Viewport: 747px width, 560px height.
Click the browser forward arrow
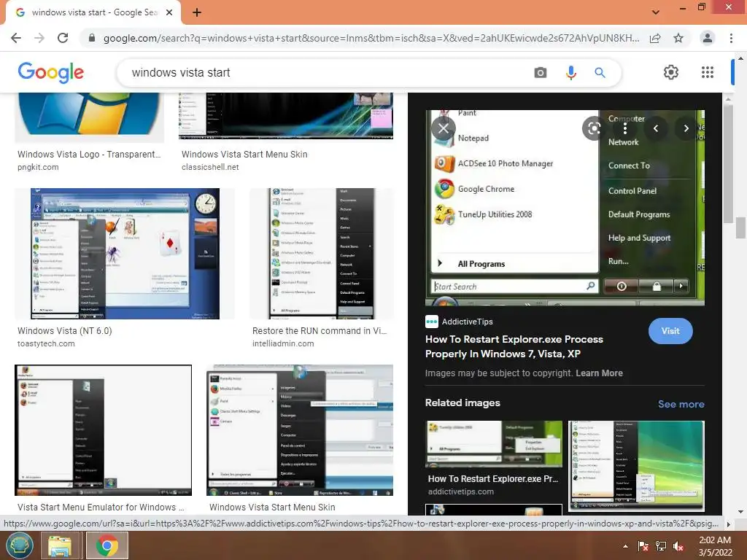[39, 38]
